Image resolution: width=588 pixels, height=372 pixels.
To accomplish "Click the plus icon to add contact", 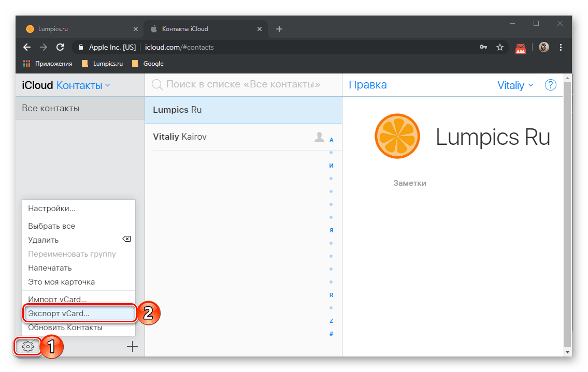I will [133, 347].
